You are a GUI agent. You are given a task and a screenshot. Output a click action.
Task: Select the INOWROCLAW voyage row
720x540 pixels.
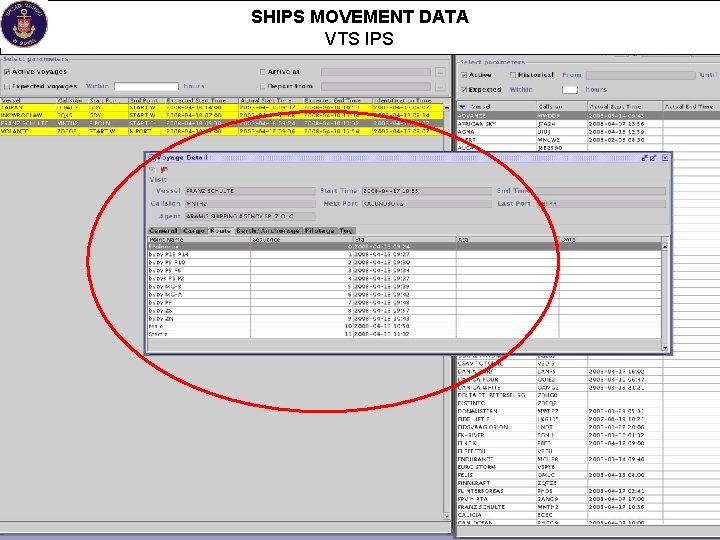(222, 115)
